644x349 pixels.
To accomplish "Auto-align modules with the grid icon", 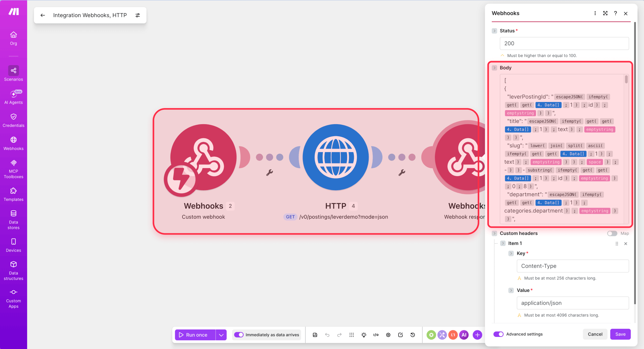I will tap(352, 335).
